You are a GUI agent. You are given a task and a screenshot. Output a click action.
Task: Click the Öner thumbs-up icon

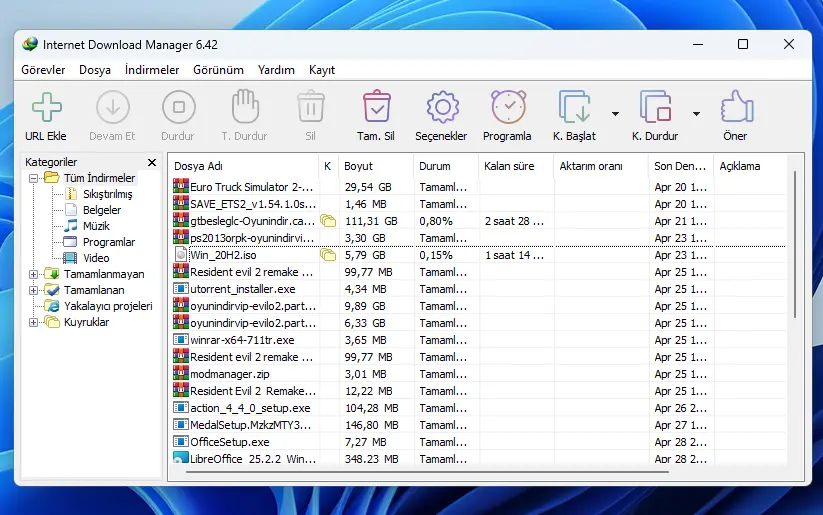tap(737, 107)
